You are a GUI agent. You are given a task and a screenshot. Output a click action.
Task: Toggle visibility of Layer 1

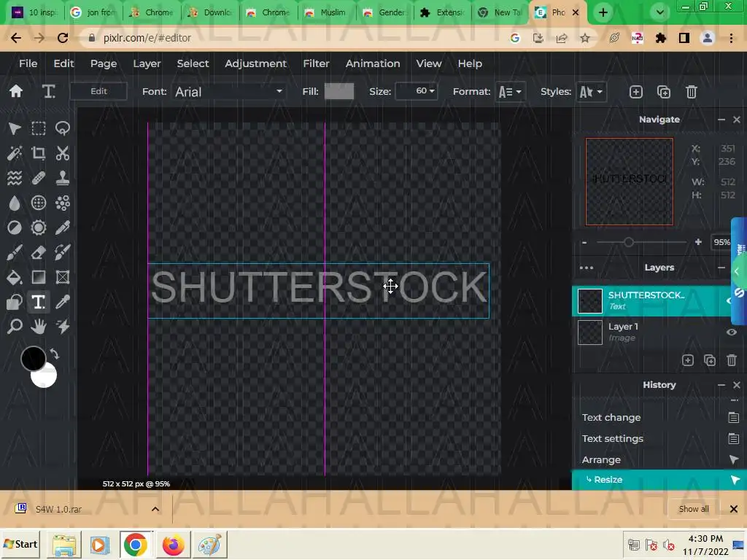732,332
